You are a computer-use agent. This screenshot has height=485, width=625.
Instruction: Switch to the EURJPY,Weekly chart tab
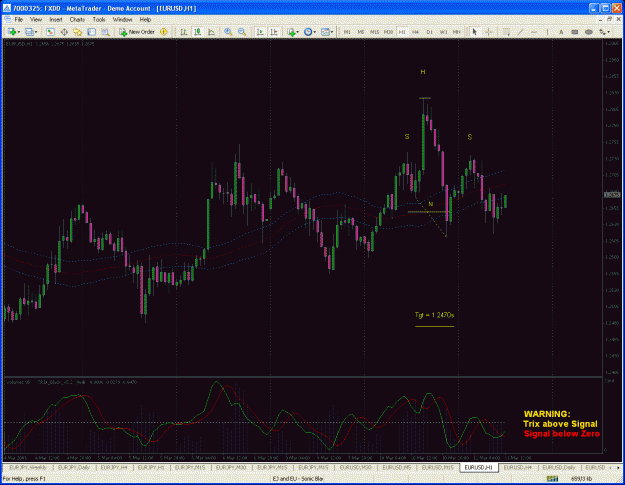28,467
